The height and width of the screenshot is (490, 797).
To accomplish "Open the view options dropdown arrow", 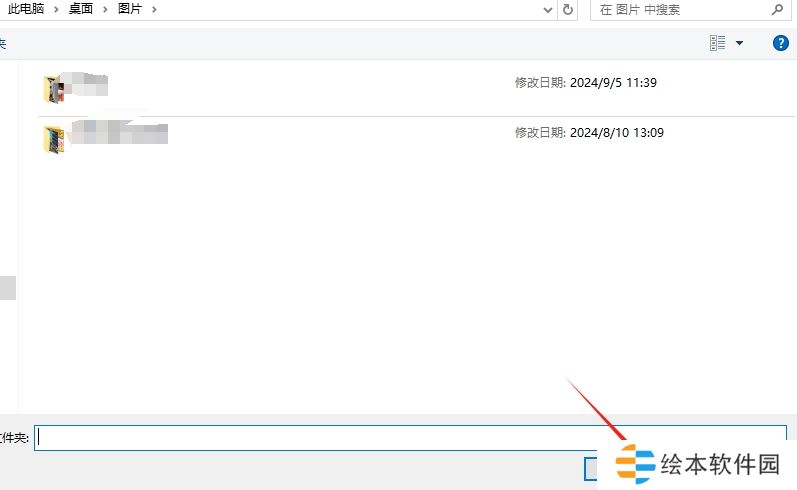I will pyautogui.click(x=740, y=43).
